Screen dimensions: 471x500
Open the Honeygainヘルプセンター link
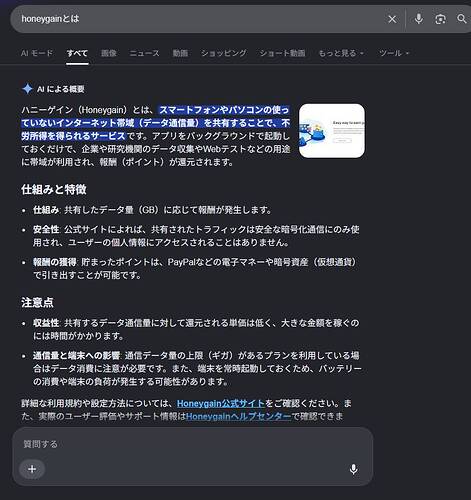[x=238, y=416]
